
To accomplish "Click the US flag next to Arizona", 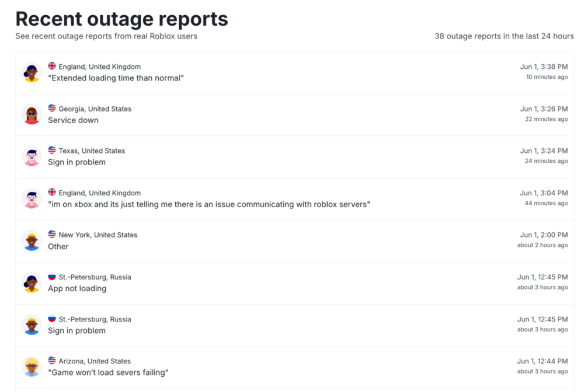I will (52, 360).
